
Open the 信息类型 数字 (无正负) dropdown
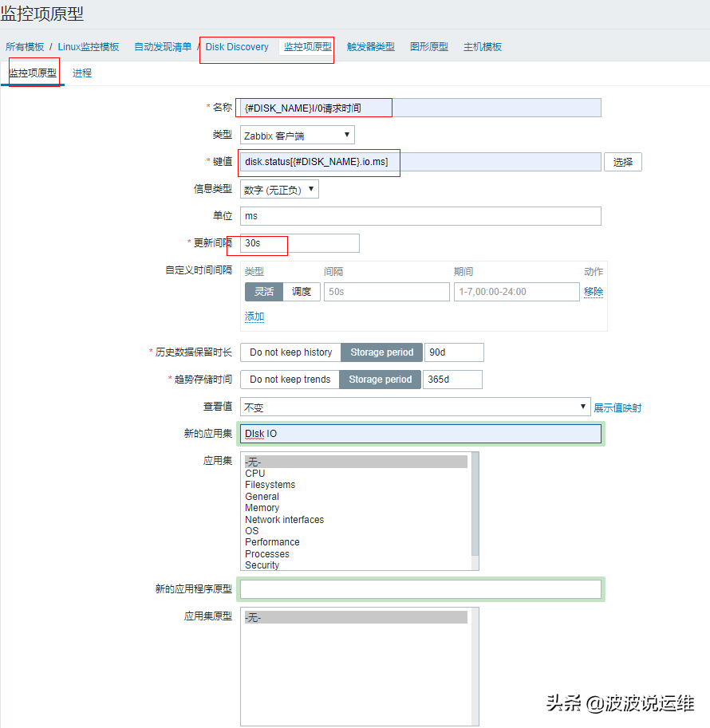pyautogui.click(x=279, y=190)
